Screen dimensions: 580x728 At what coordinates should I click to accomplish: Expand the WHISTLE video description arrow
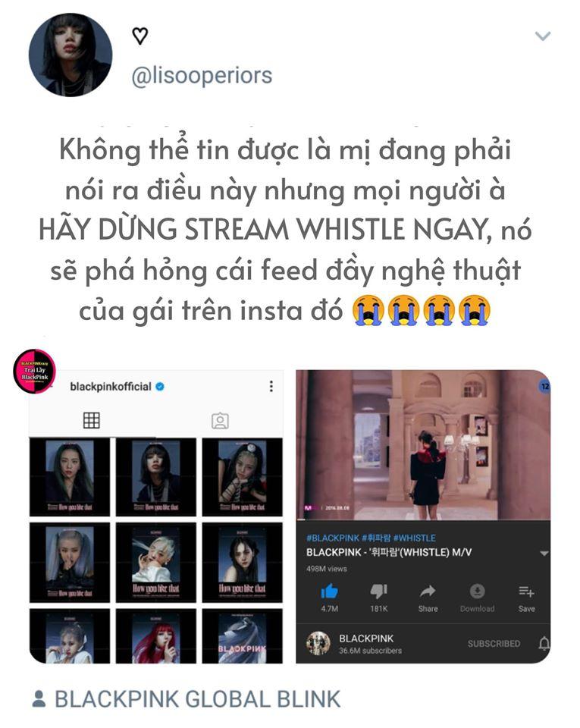[x=544, y=553]
